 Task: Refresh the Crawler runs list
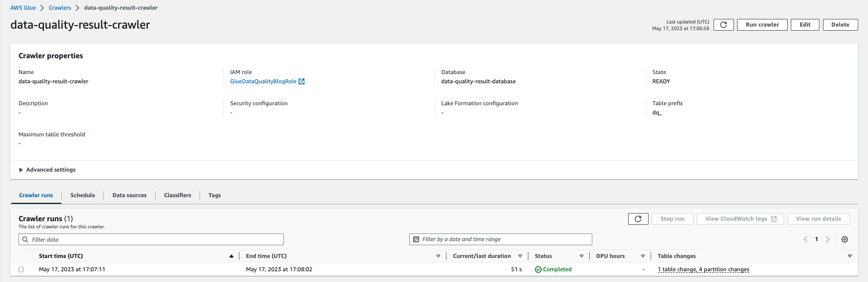point(638,219)
